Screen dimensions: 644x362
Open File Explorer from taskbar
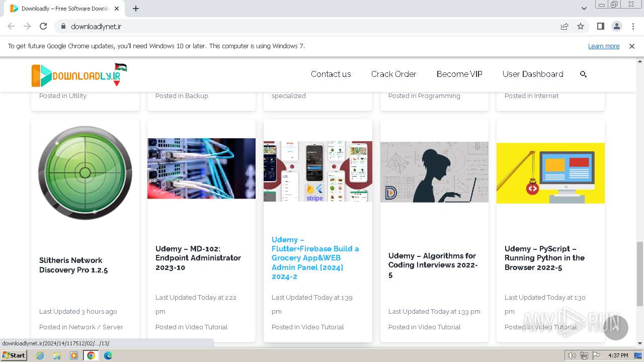coord(57,355)
